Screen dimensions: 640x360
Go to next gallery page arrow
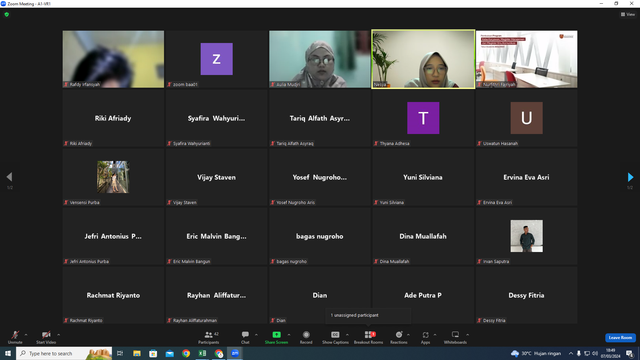pyautogui.click(x=630, y=177)
